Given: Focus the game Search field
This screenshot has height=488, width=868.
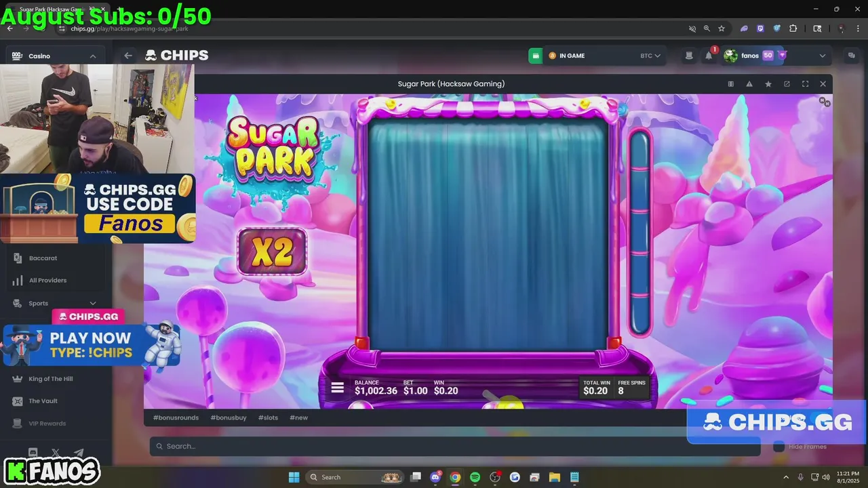Looking at the screenshot, I should pyautogui.click(x=454, y=446).
